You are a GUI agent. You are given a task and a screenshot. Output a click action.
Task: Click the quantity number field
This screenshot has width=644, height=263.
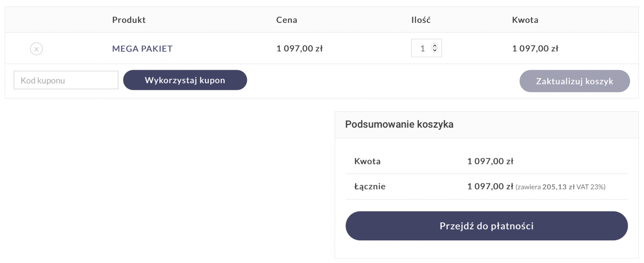[x=422, y=48]
